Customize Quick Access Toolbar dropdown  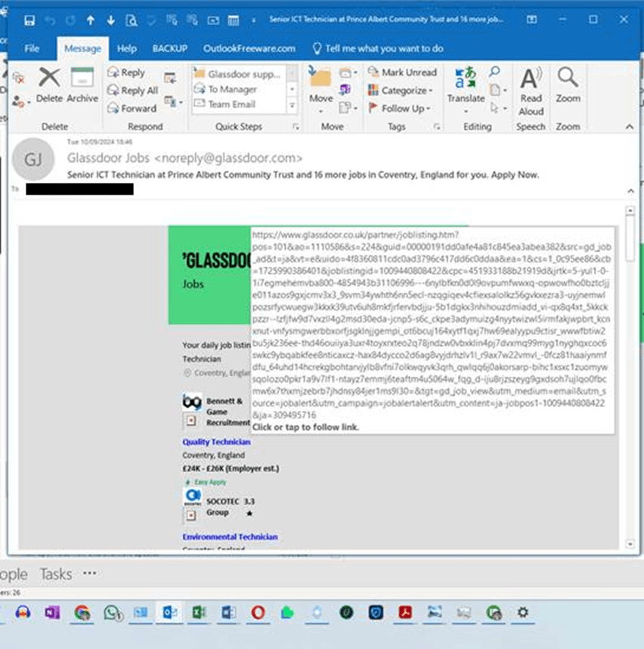(x=253, y=20)
